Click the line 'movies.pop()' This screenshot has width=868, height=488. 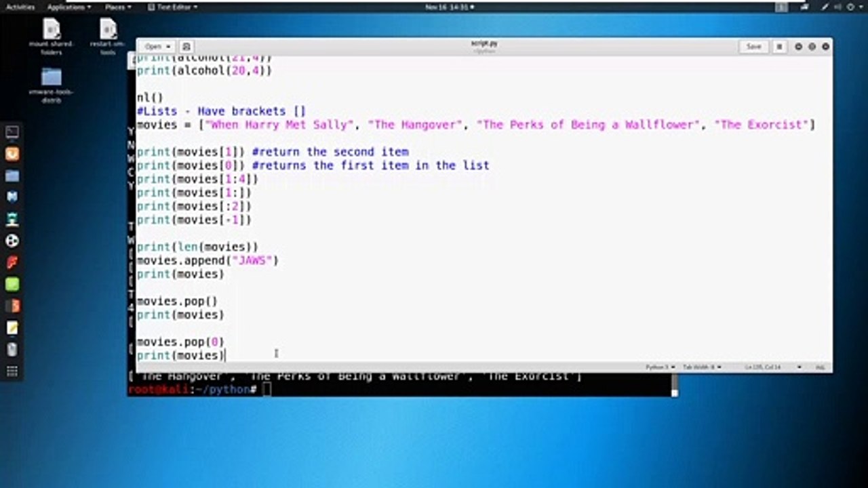(x=177, y=301)
